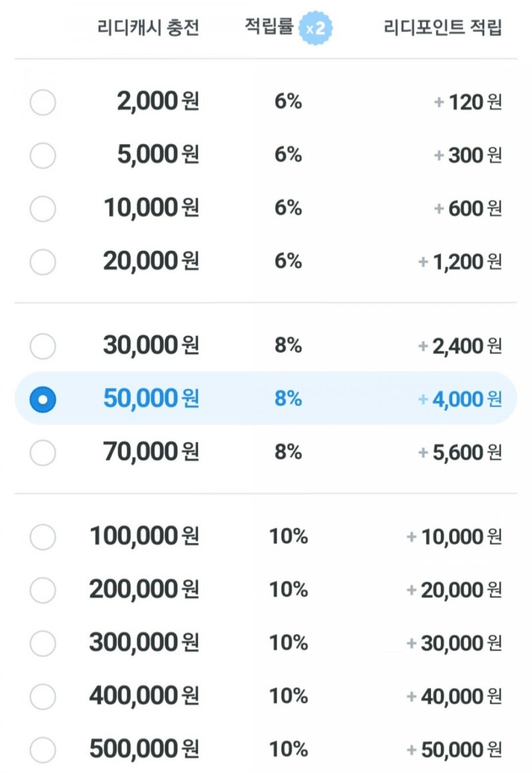Pick the 30,000원 charge radio button
The width and height of the screenshot is (532, 773).
pos(43,346)
